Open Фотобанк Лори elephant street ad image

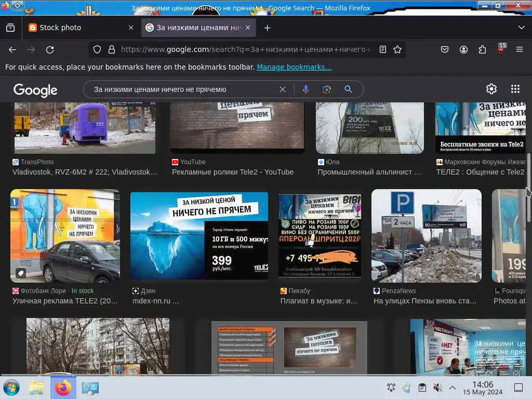click(65, 236)
